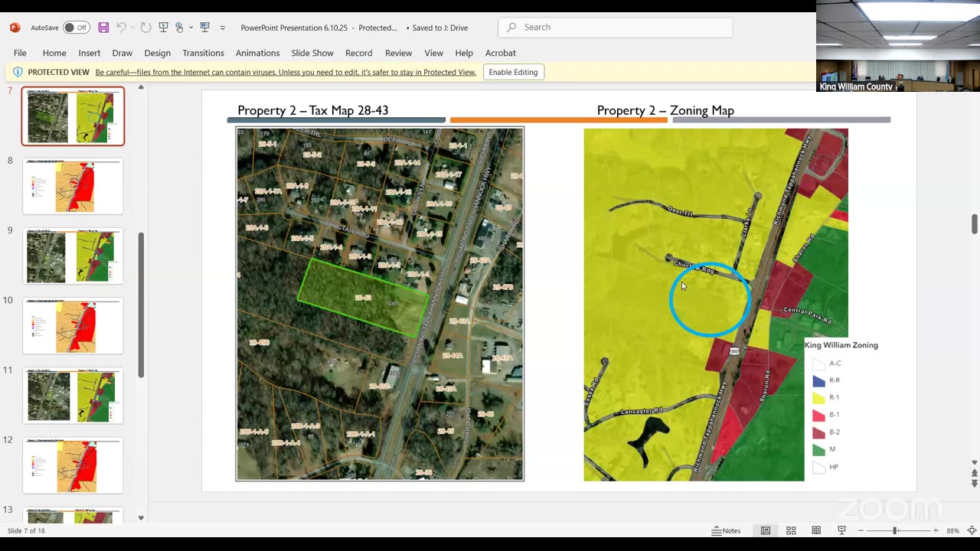Image resolution: width=980 pixels, height=551 pixels.
Task: Click the Search box in title bar
Action: click(616, 28)
